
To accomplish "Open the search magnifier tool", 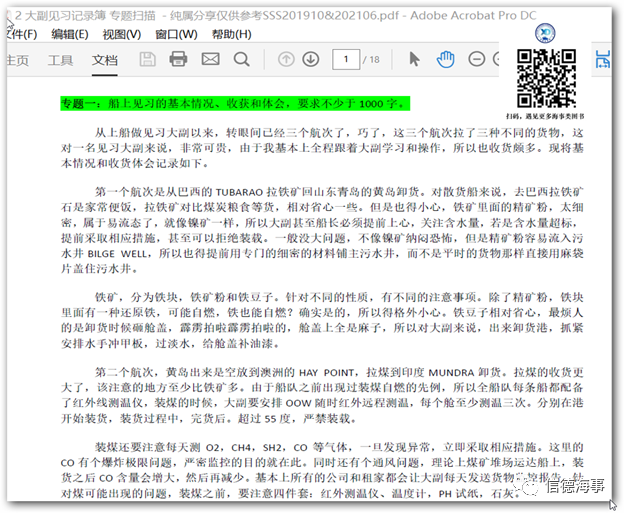I will tap(241, 59).
